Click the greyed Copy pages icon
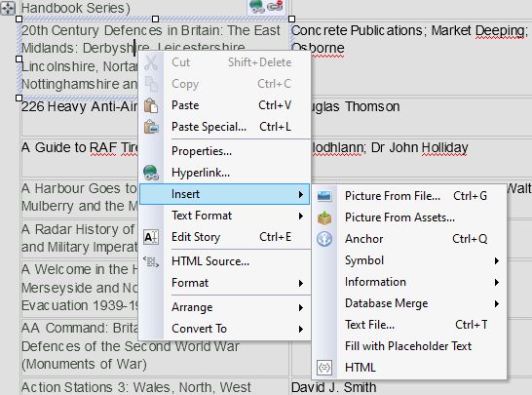 pyautogui.click(x=151, y=84)
